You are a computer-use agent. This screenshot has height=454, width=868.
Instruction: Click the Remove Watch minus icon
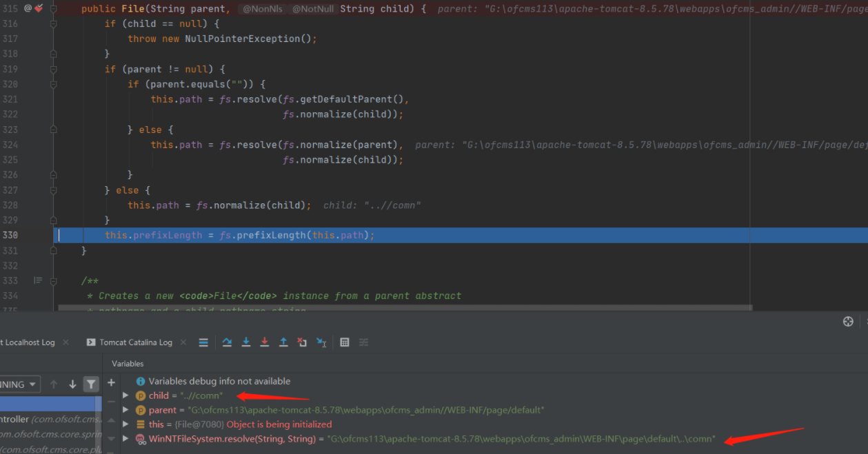(112, 401)
